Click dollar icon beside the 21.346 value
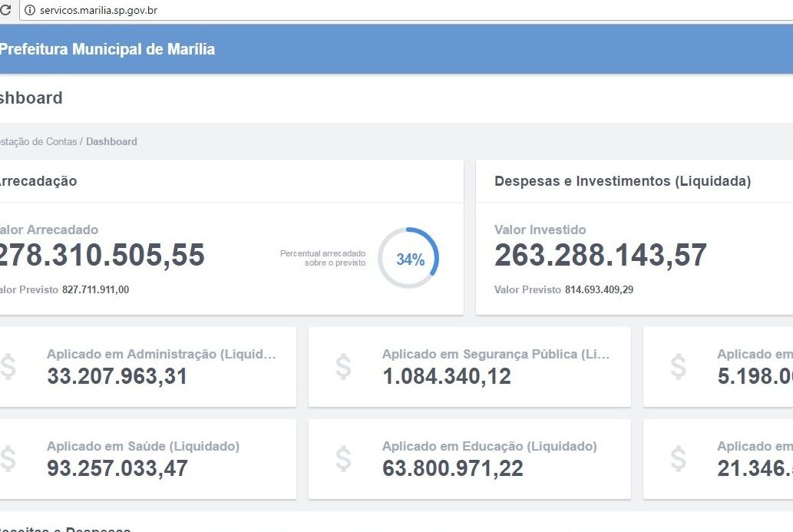Viewport: 793px width, 532px height. 678,458
